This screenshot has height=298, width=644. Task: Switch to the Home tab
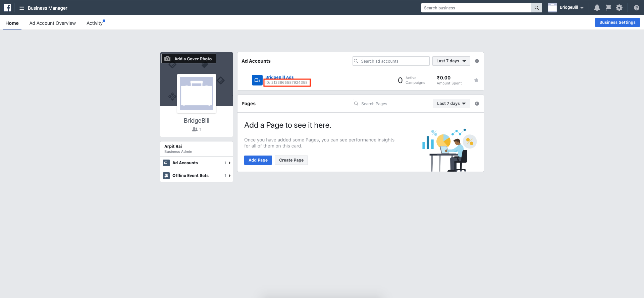point(12,23)
